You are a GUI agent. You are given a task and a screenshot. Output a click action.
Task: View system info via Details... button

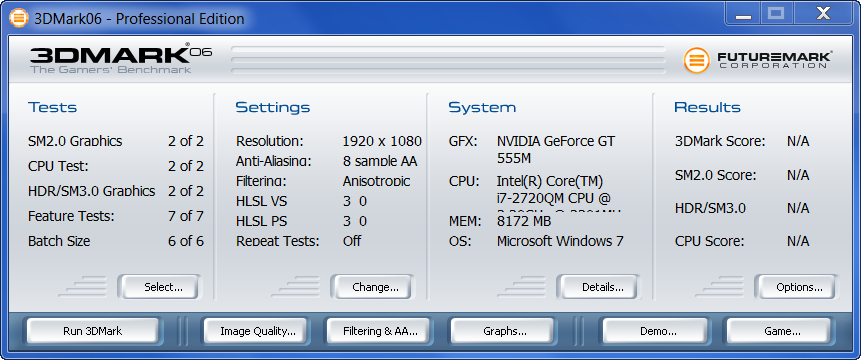[x=599, y=287]
